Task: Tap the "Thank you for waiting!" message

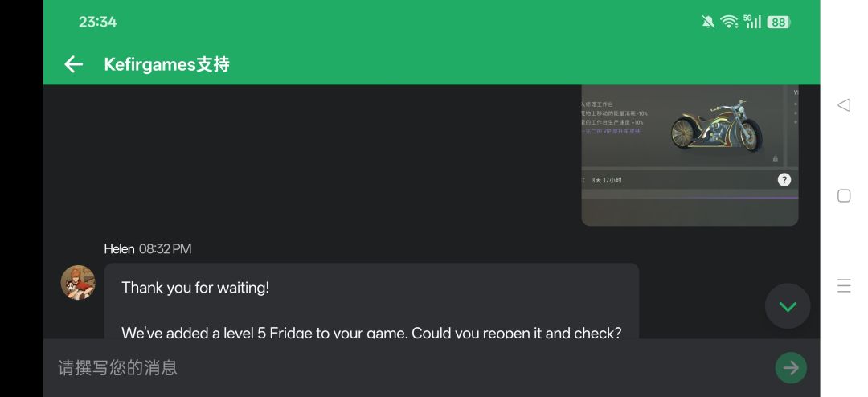Action: tap(195, 288)
